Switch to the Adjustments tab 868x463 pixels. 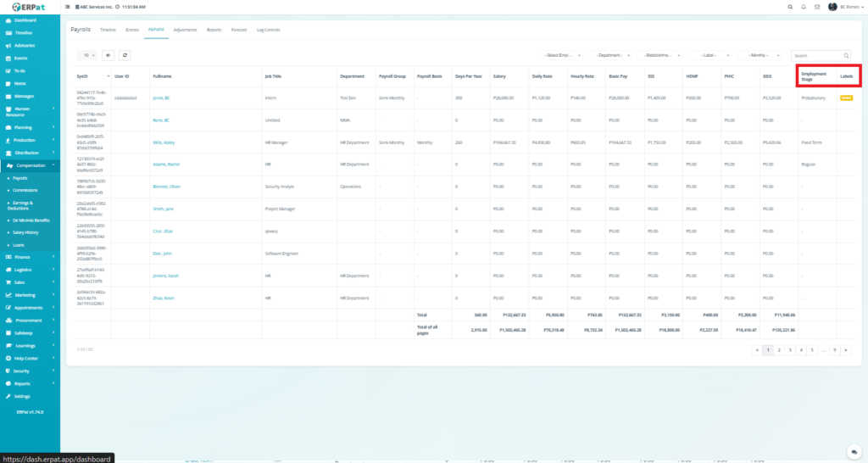pyautogui.click(x=185, y=29)
